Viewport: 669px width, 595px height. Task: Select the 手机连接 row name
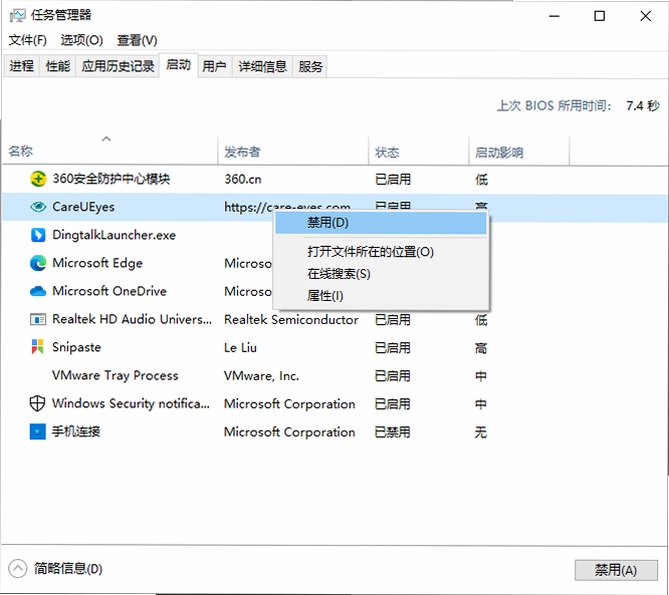coord(76,432)
